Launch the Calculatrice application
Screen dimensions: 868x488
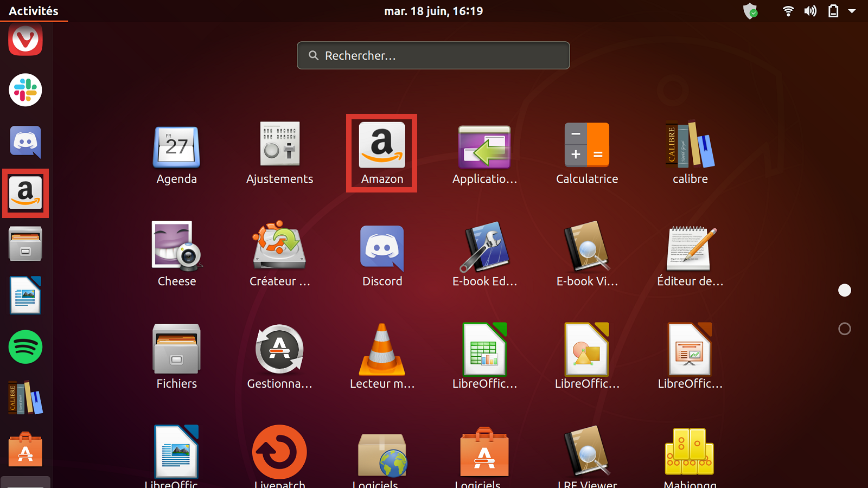click(x=586, y=146)
